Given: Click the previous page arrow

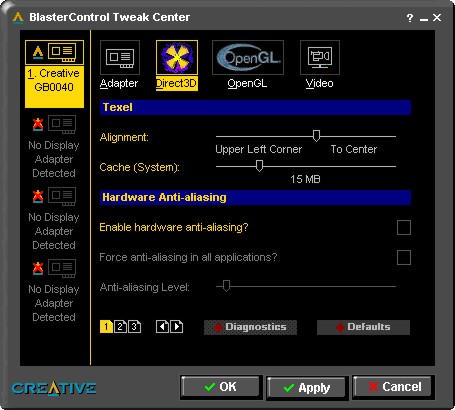Looking at the screenshot, I should coord(162,327).
